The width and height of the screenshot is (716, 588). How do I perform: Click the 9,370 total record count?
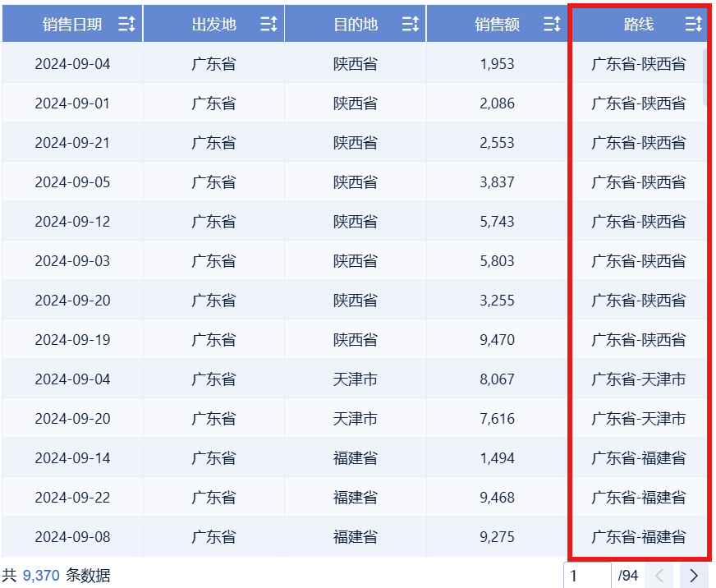[x=41, y=575]
